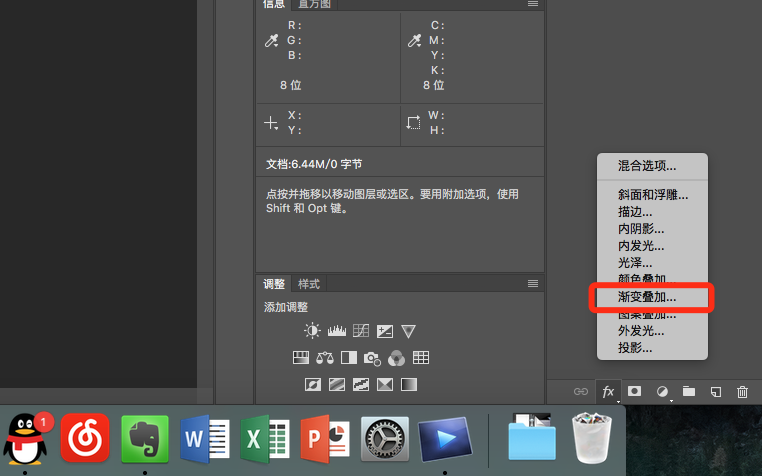Add a Gradient Map adjustment
Screen dimensions: 762x476
tap(409, 385)
